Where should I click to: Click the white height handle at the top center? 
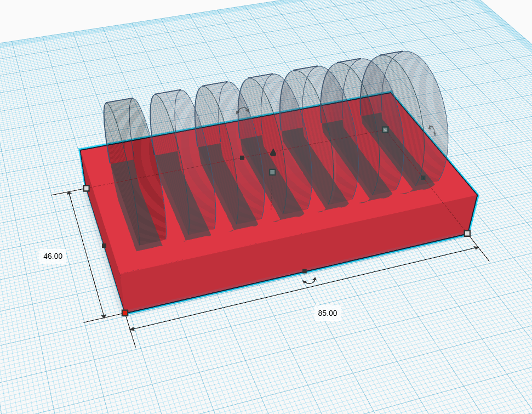point(272,172)
